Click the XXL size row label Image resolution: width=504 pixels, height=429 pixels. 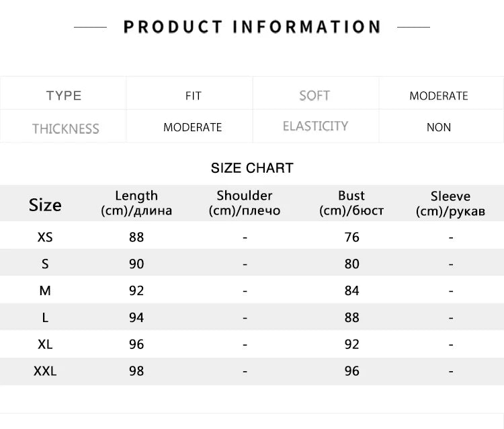click(x=45, y=371)
